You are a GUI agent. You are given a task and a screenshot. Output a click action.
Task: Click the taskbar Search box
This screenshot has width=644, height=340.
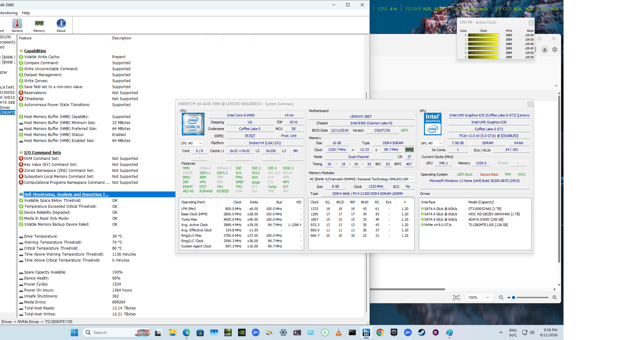coord(117,332)
